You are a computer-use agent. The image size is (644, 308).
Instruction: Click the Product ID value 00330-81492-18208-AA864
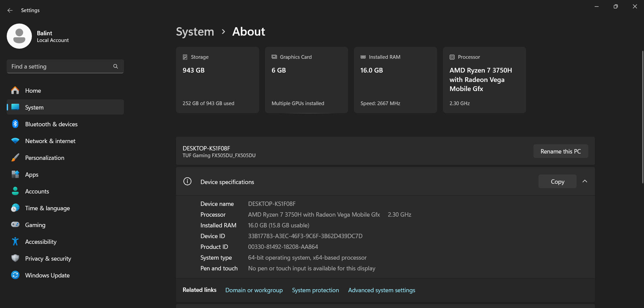283,247
